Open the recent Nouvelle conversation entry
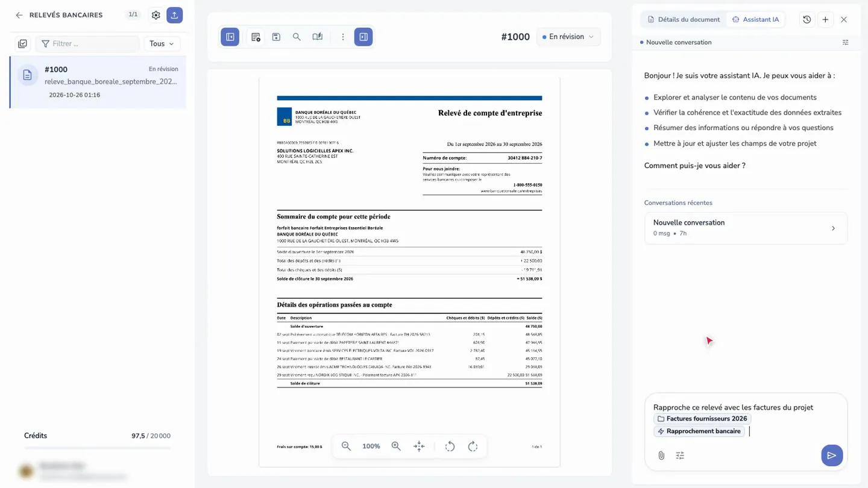This screenshot has width=868, height=488. click(746, 228)
